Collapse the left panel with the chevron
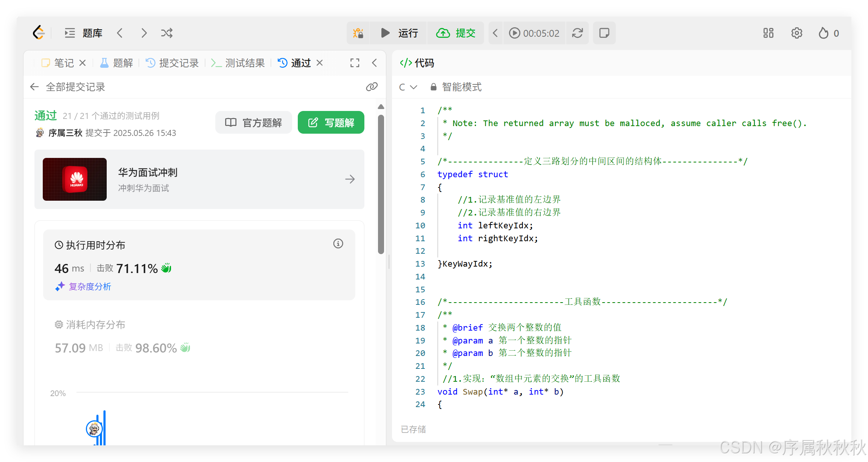The image size is (868, 462). [374, 62]
